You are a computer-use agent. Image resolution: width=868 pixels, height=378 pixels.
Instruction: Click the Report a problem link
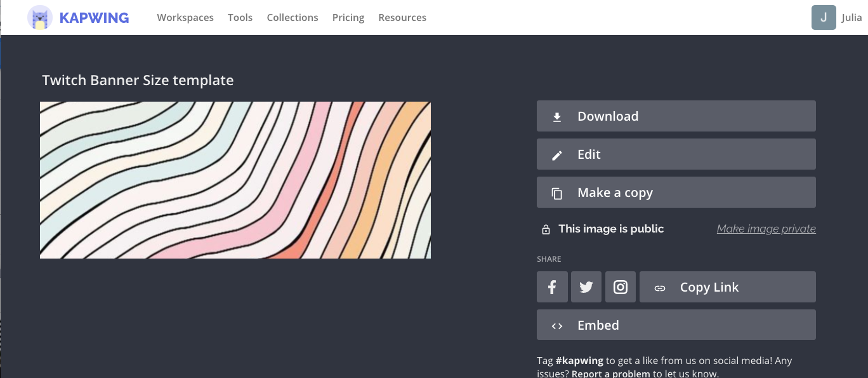[610, 374]
